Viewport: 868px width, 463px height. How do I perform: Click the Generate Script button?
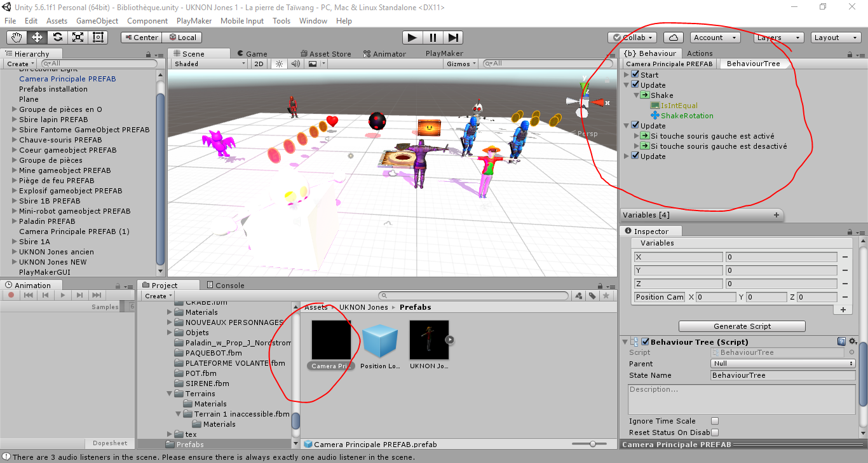pos(742,326)
